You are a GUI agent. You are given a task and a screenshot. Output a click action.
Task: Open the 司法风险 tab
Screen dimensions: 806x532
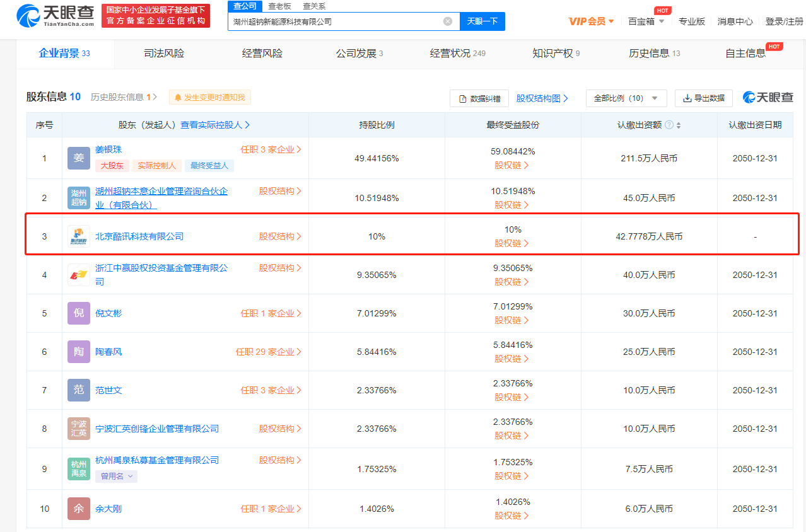point(164,54)
